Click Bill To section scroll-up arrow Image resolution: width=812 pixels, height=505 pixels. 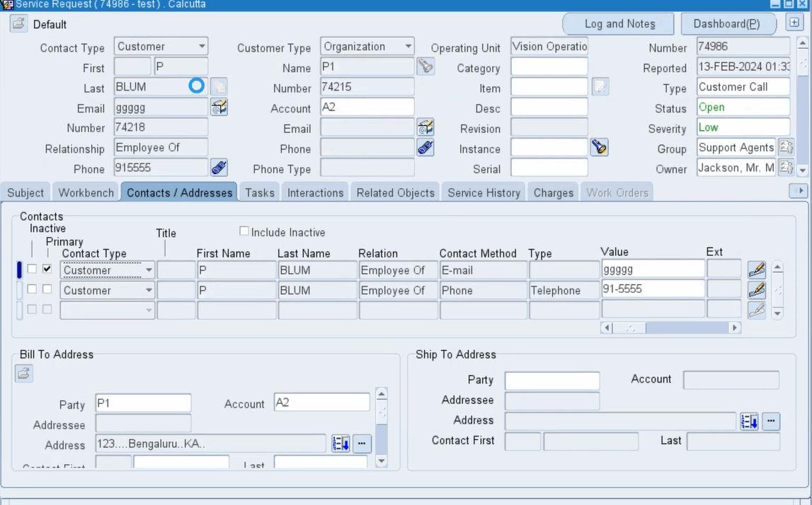pos(382,394)
